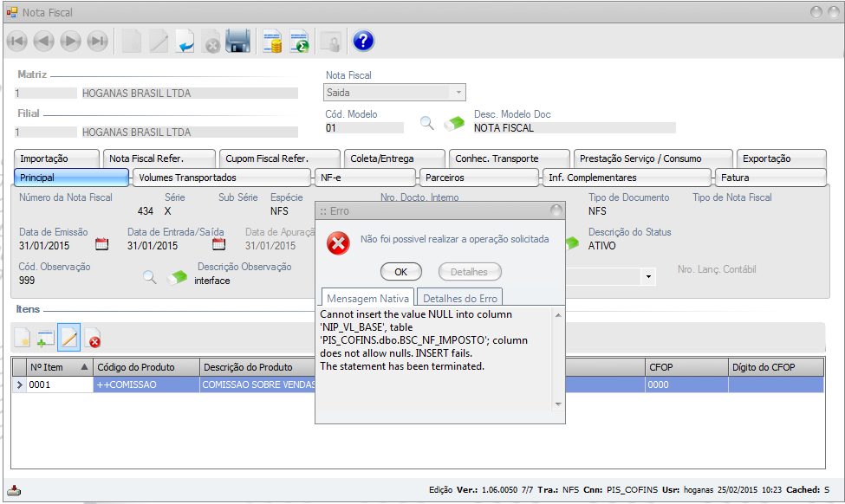Click the add item row icon
The image size is (845, 504).
(46, 337)
